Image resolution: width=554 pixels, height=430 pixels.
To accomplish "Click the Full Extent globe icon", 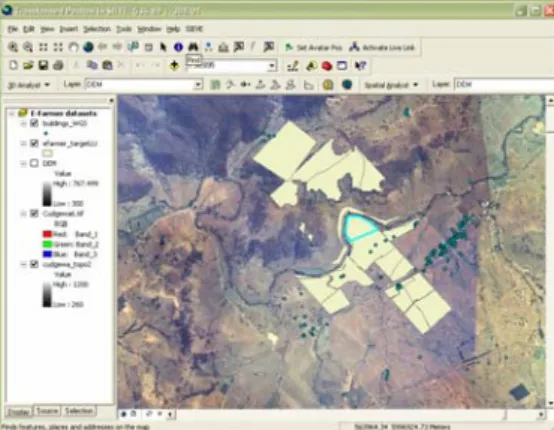I will tap(88, 47).
